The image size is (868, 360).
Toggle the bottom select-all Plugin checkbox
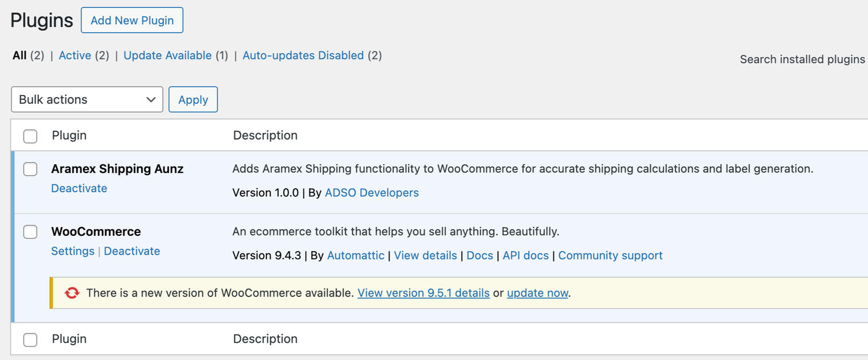(30, 339)
